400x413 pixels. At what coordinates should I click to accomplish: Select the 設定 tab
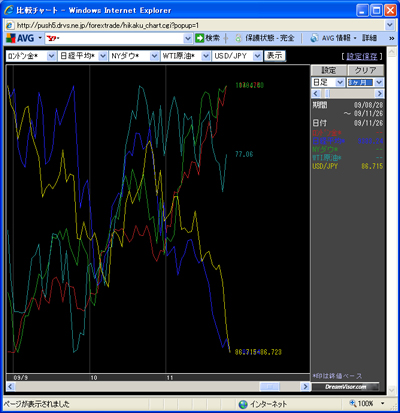pyautogui.click(x=329, y=70)
